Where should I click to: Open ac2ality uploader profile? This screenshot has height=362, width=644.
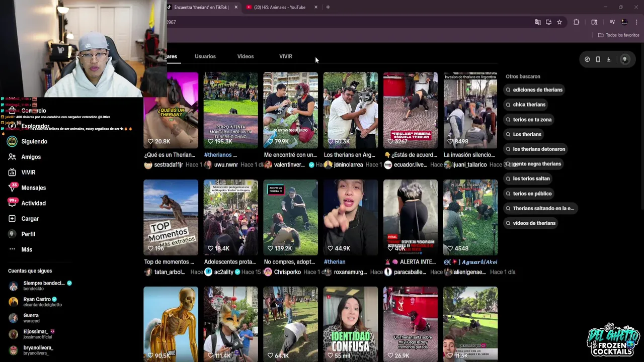223,272
